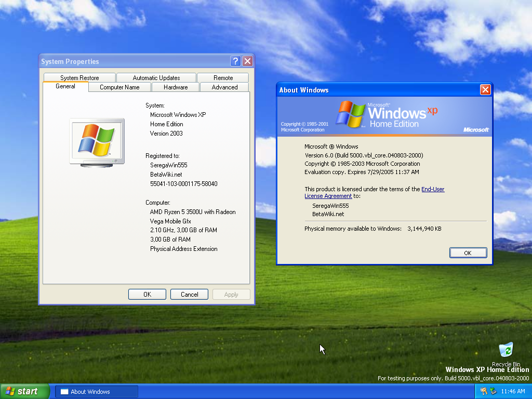
Task: Click the keys tray icon in notification area
Action: [x=484, y=391]
